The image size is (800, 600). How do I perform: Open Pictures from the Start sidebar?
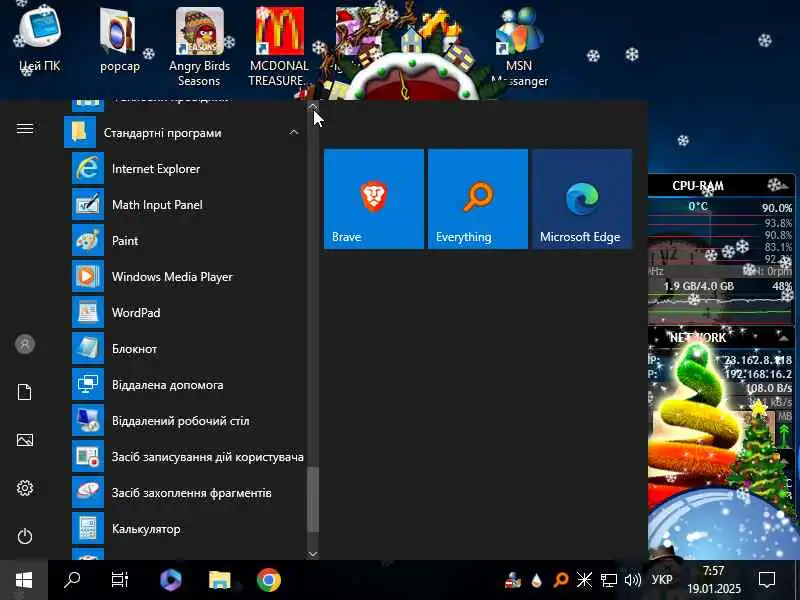25,440
